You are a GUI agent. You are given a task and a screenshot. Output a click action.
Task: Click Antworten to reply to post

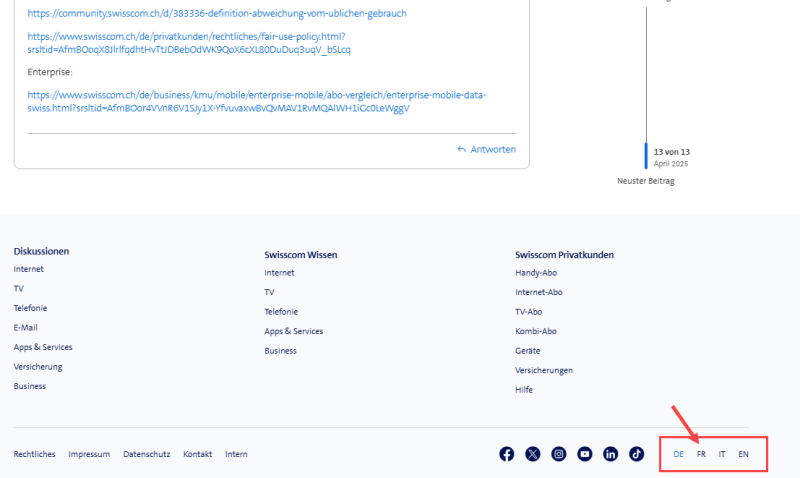tap(487, 149)
